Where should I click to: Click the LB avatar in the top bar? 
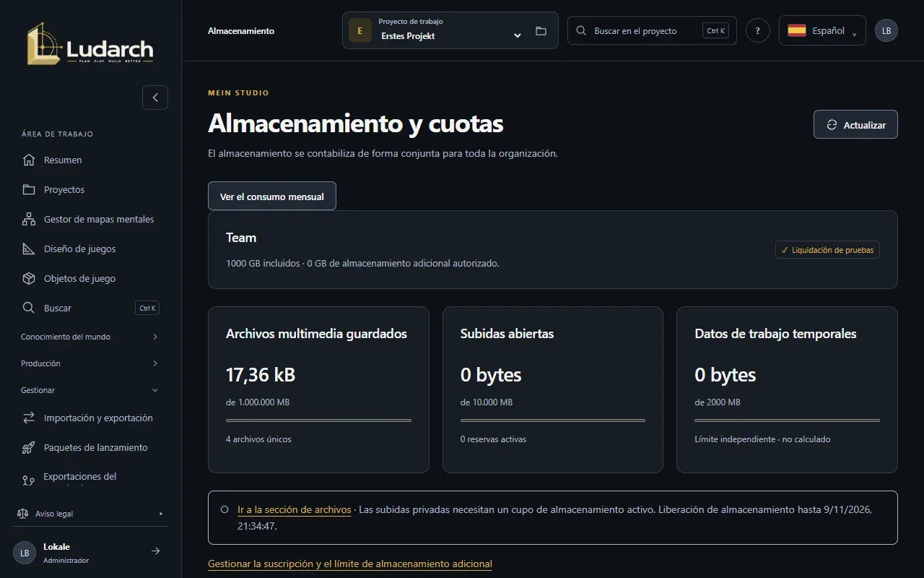(886, 30)
